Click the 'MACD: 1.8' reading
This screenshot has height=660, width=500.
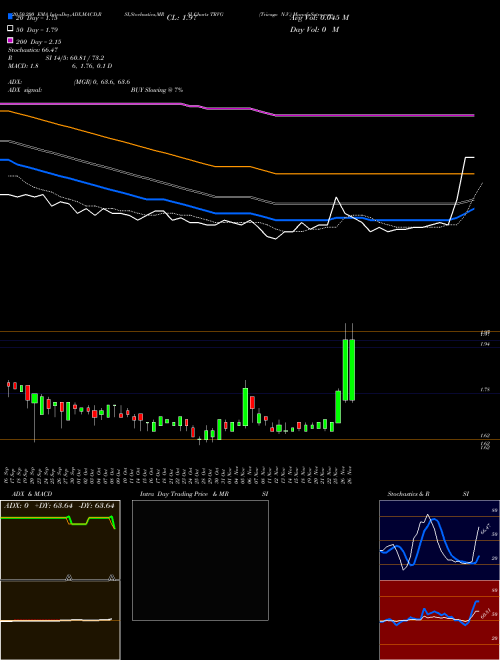23,66
